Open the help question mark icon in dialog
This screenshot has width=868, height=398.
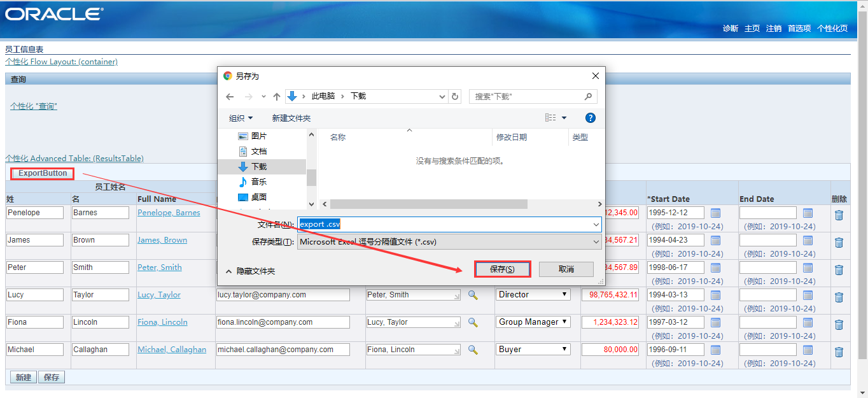[590, 118]
